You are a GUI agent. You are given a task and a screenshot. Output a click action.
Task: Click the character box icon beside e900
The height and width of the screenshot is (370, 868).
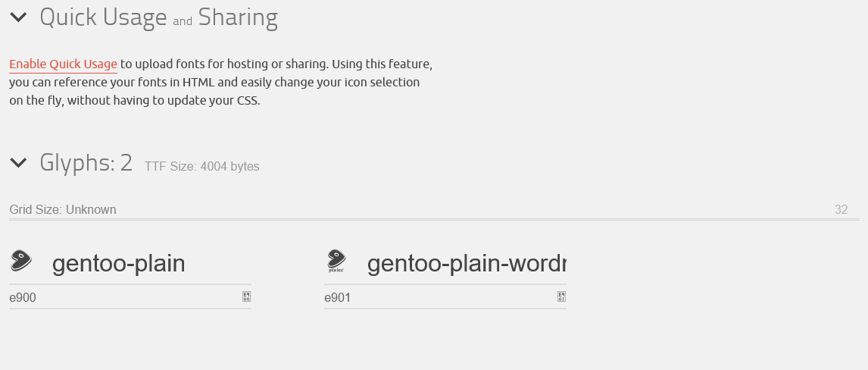click(x=246, y=296)
